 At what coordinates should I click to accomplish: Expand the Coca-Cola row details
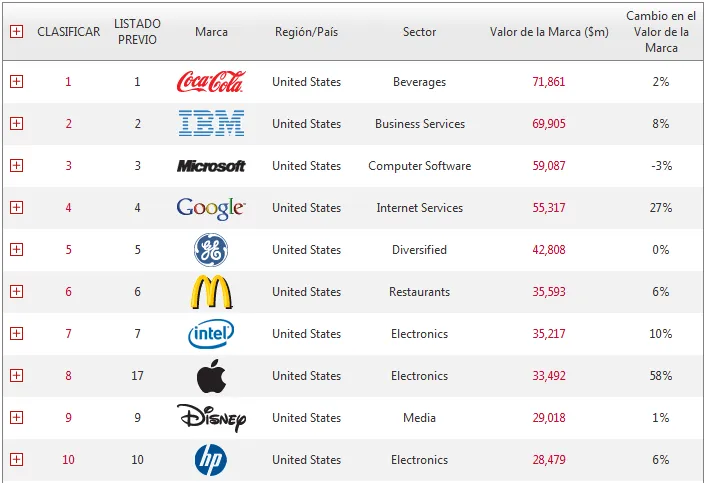click(x=16, y=82)
